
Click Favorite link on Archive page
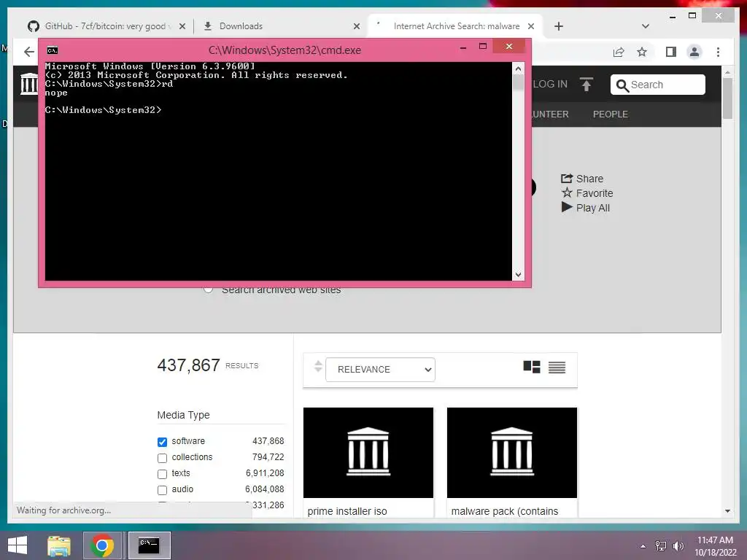click(587, 193)
